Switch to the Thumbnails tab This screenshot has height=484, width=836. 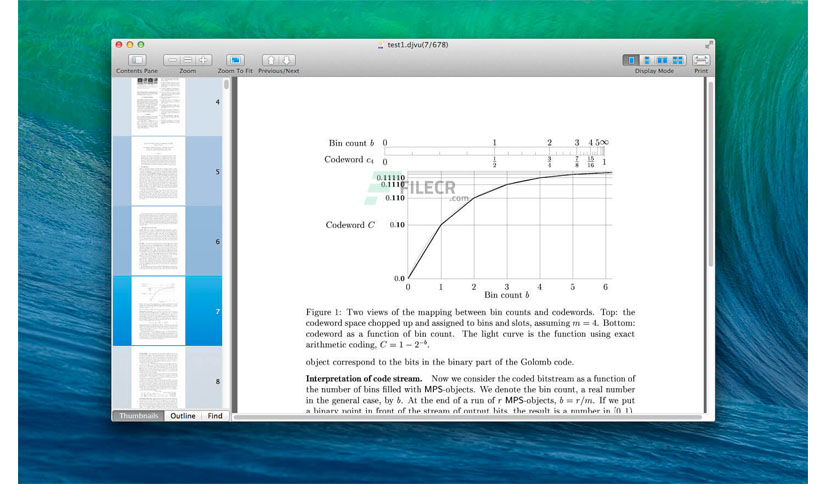[139, 416]
